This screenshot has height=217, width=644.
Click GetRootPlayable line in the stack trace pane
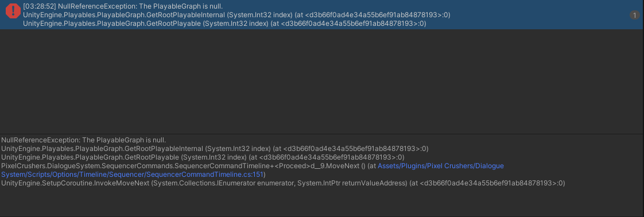pos(203,157)
